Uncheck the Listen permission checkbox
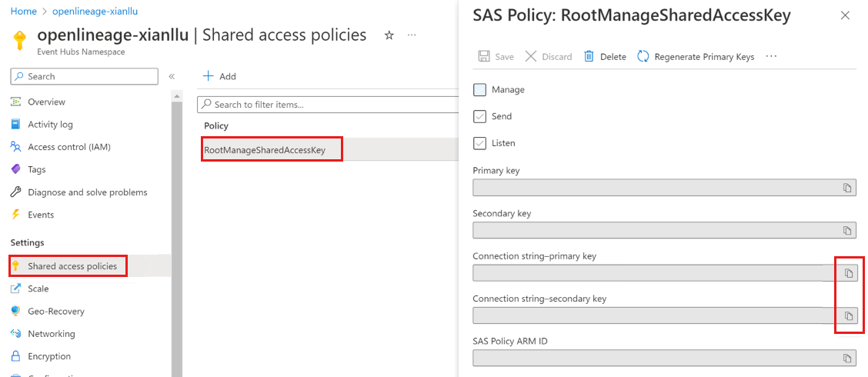The height and width of the screenshot is (377, 868). point(480,143)
